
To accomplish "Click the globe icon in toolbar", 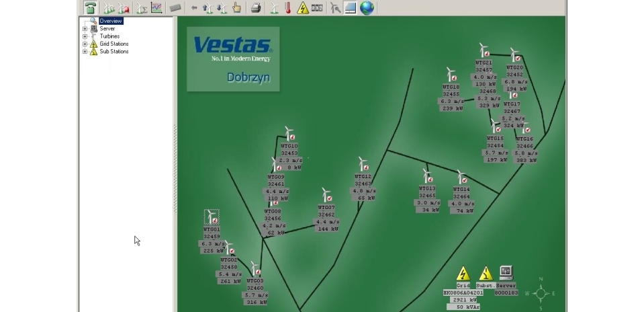I will (x=367, y=8).
